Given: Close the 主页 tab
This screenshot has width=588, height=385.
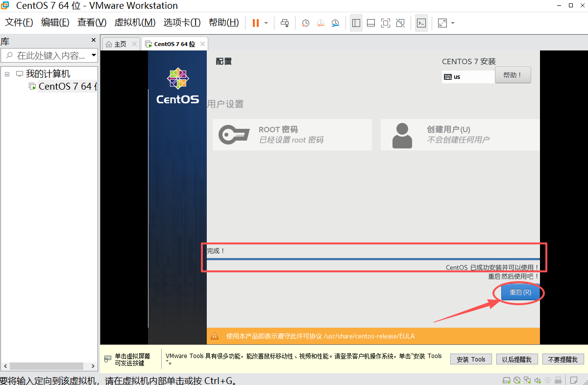Looking at the screenshot, I should [x=135, y=44].
